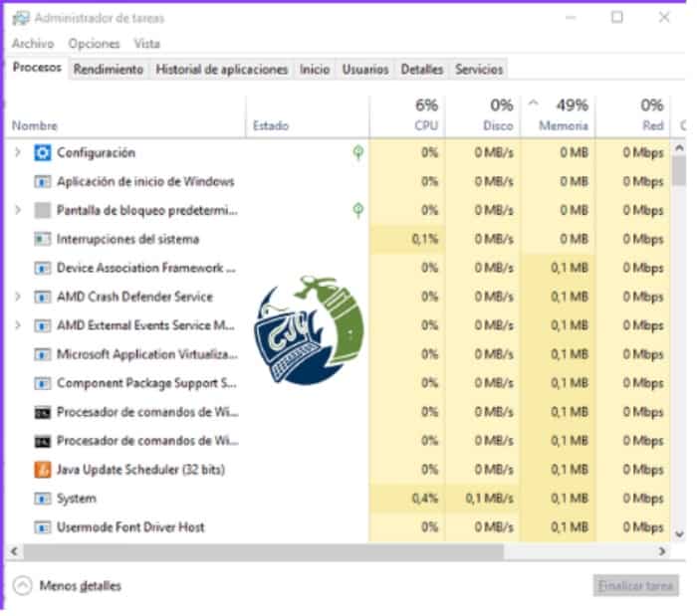Sort by the Memoria column header

click(559, 115)
